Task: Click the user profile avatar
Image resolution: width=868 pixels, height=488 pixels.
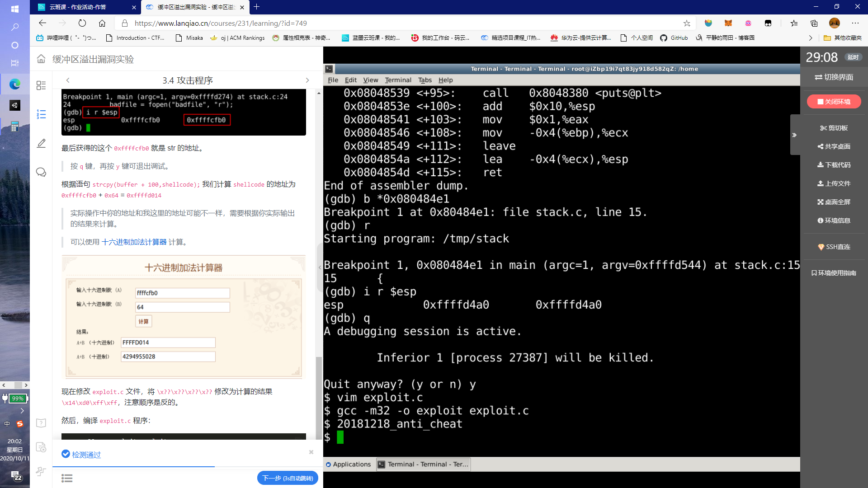Action: [835, 23]
